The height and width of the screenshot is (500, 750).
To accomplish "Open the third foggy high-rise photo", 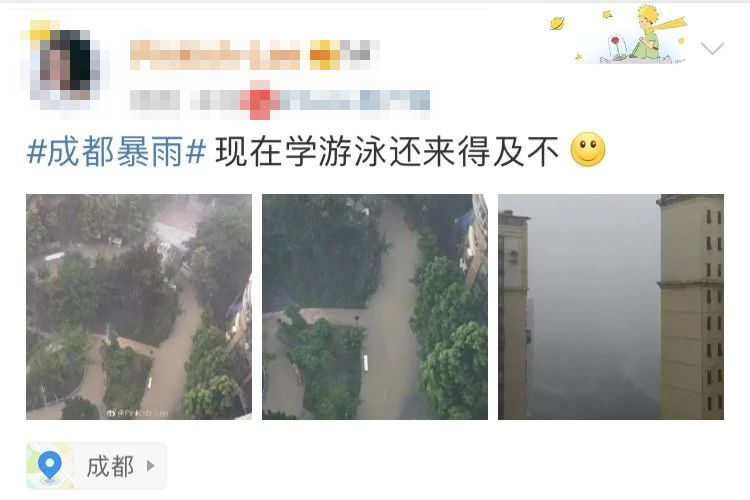I will pos(611,307).
